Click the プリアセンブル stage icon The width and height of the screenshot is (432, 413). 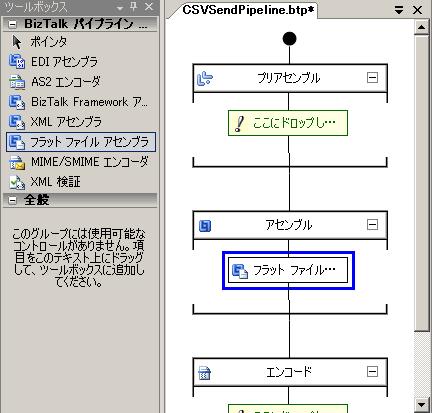(205, 79)
